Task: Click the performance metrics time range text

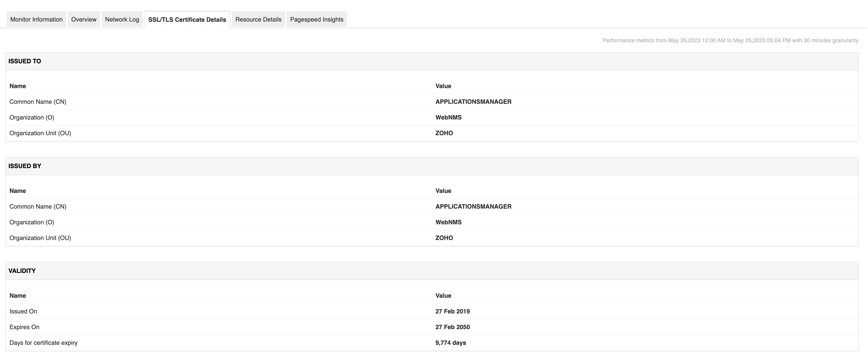Action: click(x=730, y=41)
